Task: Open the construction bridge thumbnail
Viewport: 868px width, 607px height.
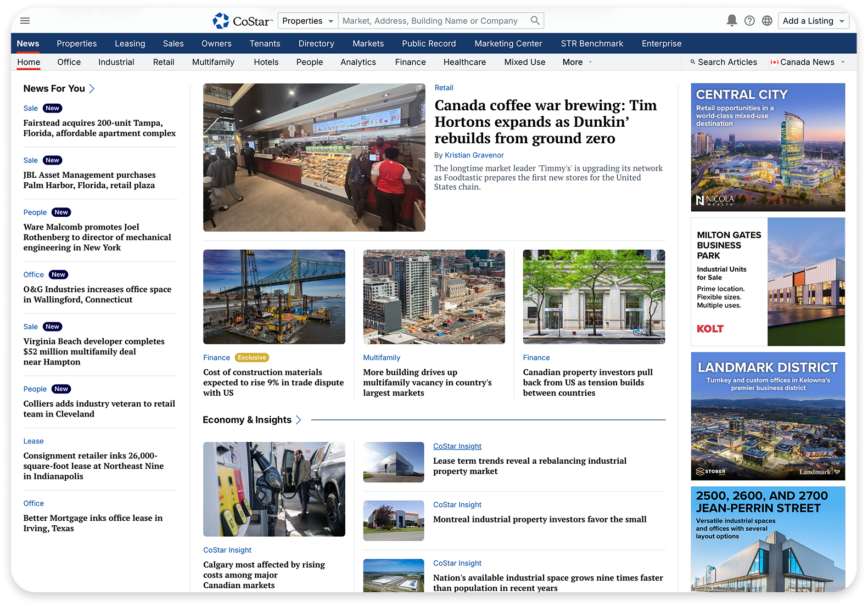Action: pyautogui.click(x=274, y=297)
